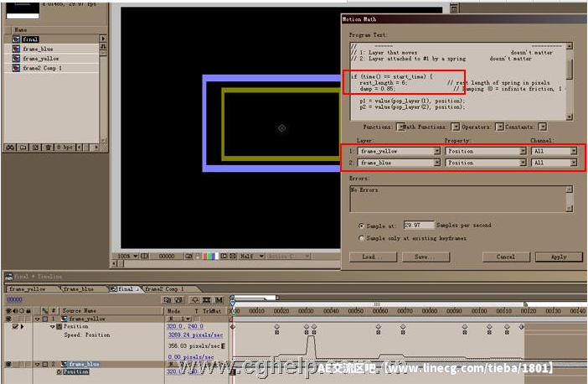The image size is (588, 384).
Task: Click the binoculars find icon in Project panel
Action: tap(10, 147)
